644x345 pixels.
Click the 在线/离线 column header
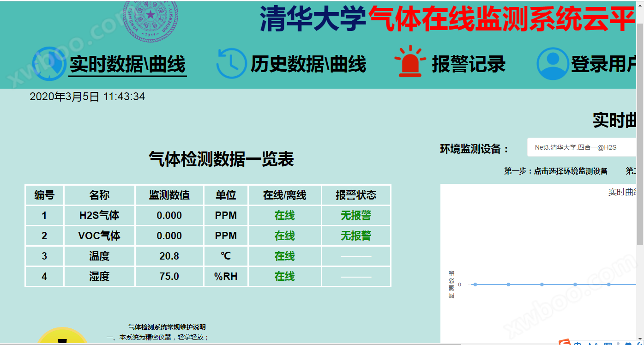285,195
